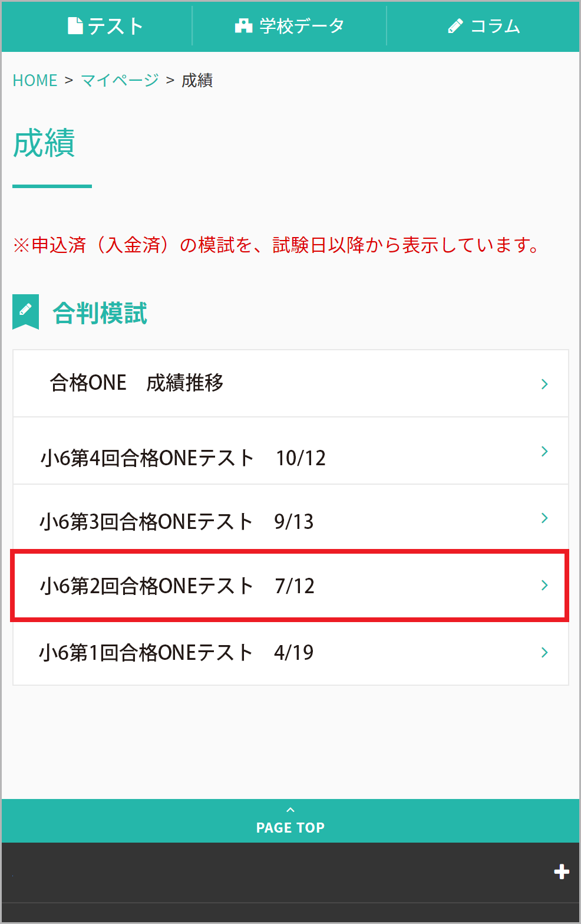The image size is (581, 924).
Task: Click chevron for 第4回 test 10/12
Action: 544,451
